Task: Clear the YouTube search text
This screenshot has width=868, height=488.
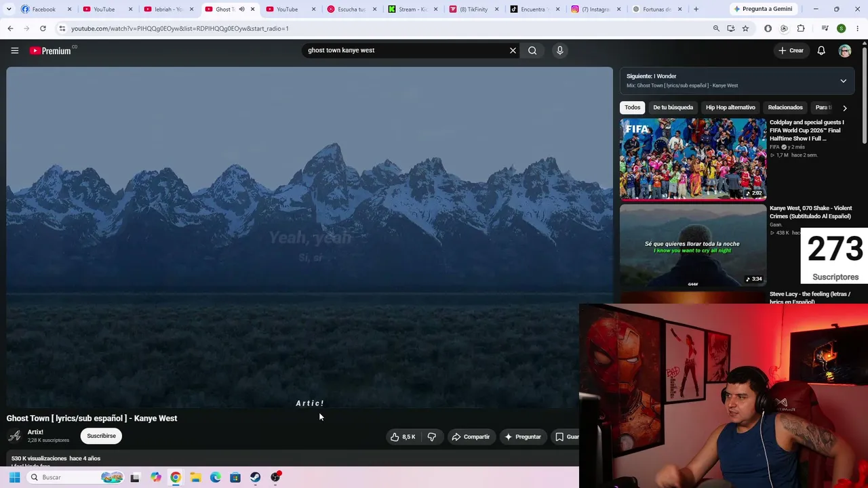Action: coord(513,50)
